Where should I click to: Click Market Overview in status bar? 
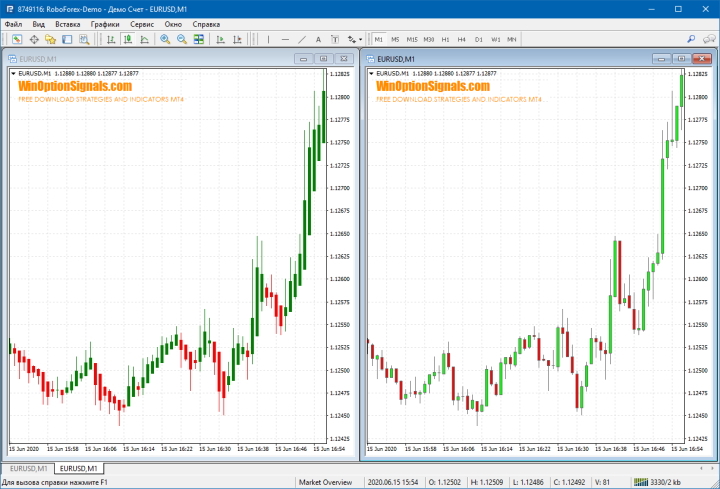pos(325,482)
